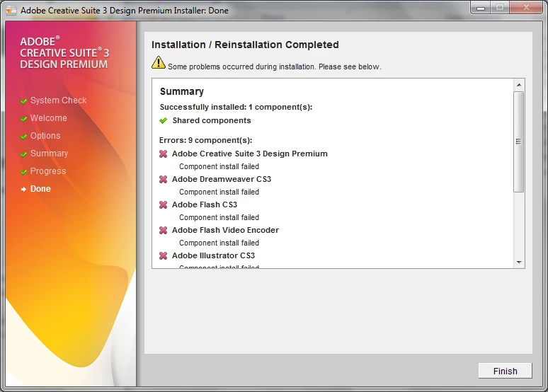548x392 pixels.
Task: Click the Adobe Flash CS3 error entry
Action: (205, 204)
